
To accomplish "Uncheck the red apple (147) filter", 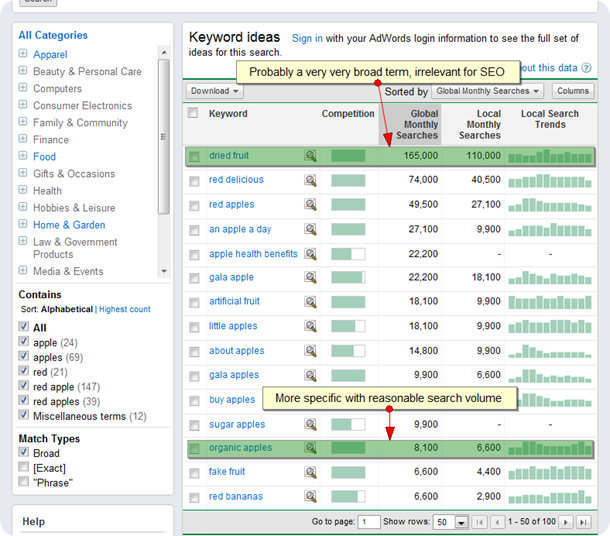I will pyautogui.click(x=24, y=386).
